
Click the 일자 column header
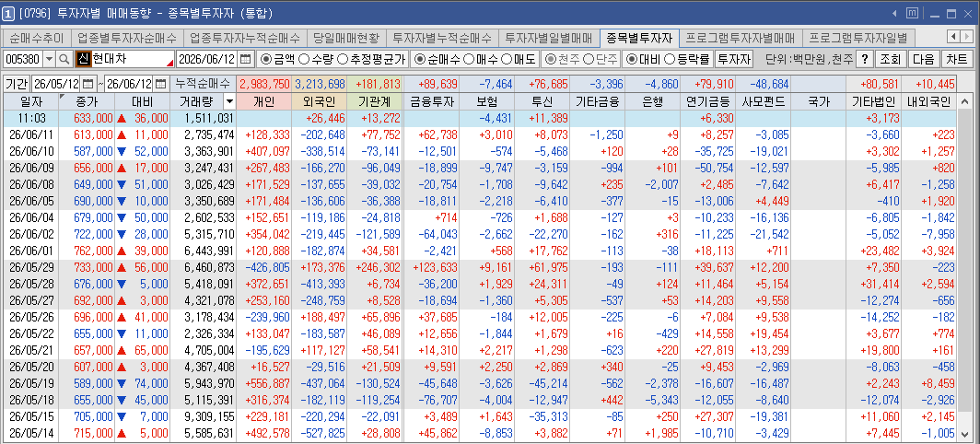(x=30, y=101)
